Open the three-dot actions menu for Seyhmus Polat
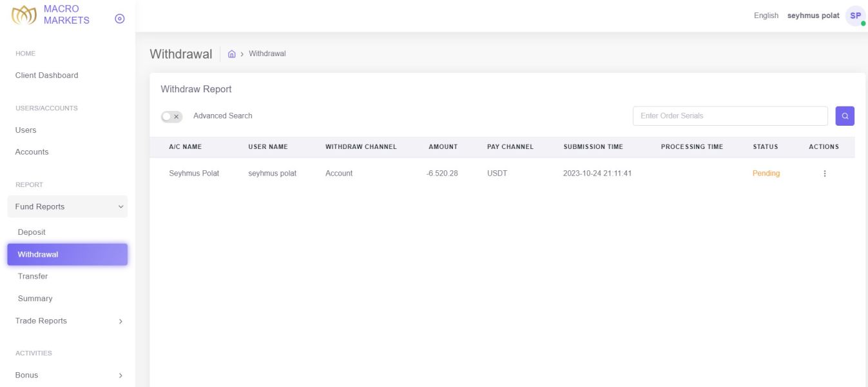 [x=824, y=174]
